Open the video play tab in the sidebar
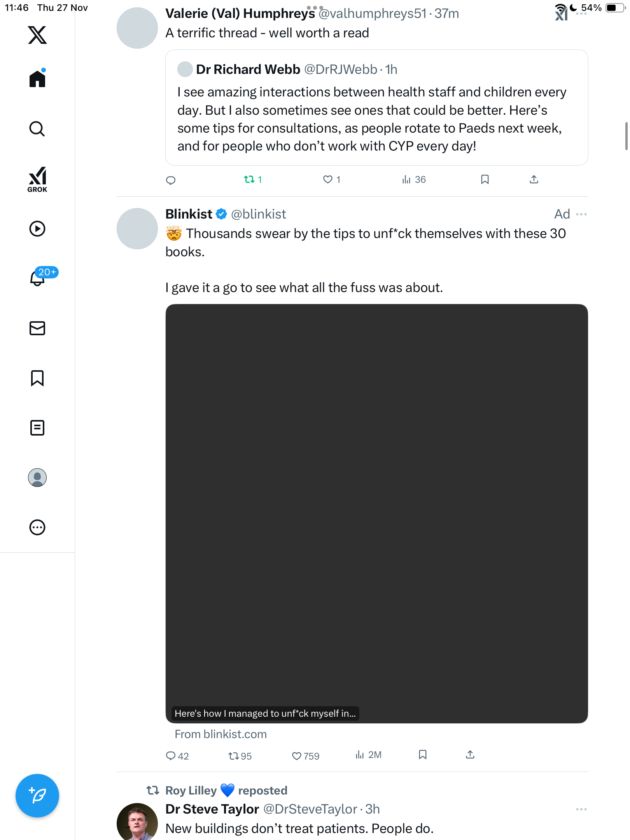The width and height of the screenshot is (630, 840). 37,229
